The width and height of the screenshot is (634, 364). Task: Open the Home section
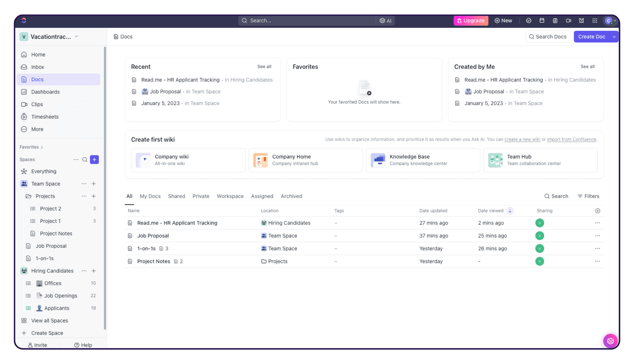[38, 55]
